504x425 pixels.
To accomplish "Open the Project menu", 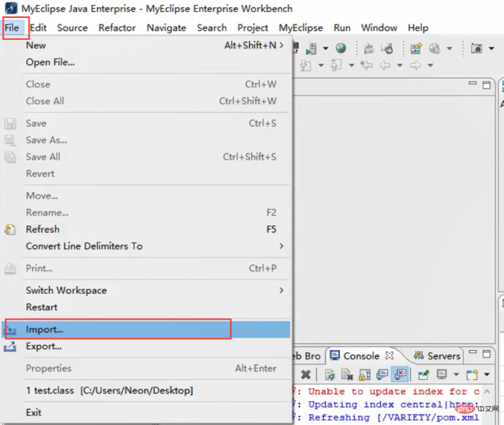I will (253, 28).
